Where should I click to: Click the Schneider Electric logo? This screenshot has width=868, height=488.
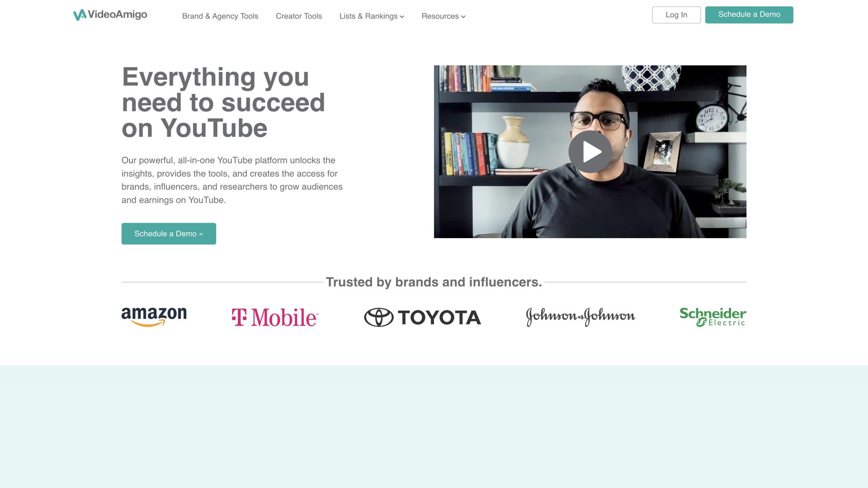713,317
